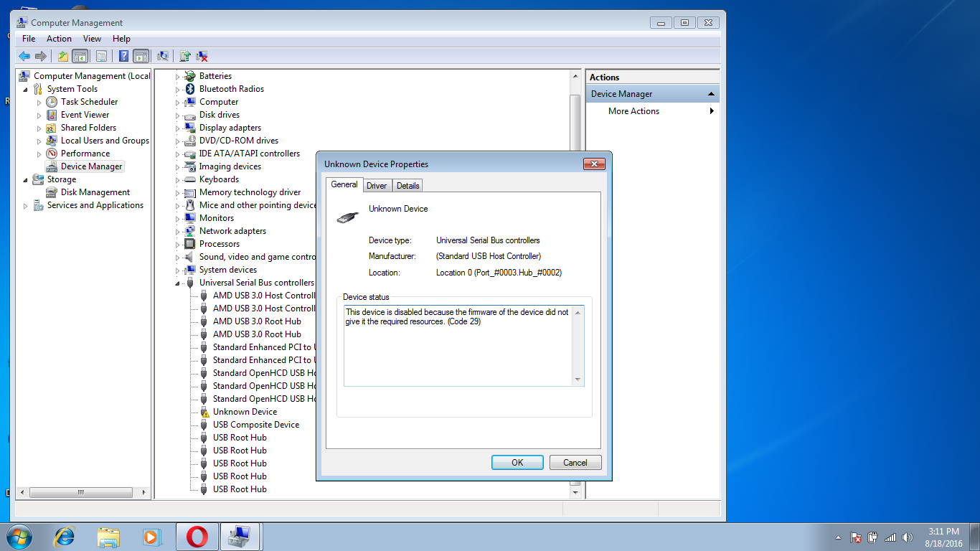Expand Services and Applications node
The width and height of the screenshot is (980, 551).
26,205
